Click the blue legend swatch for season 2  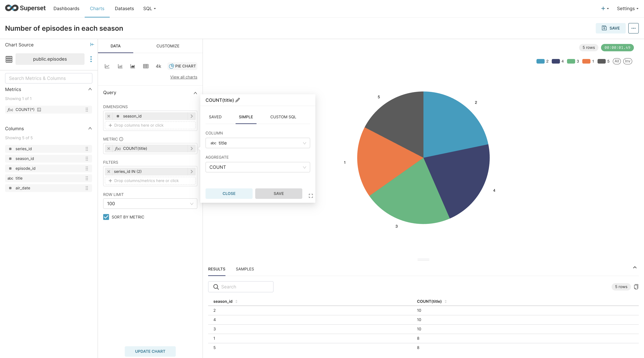click(x=540, y=61)
